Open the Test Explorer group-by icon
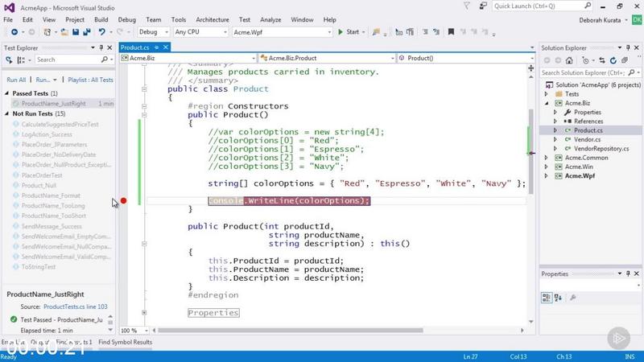Image resolution: width=644 pixels, height=362 pixels. click(21, 60)
